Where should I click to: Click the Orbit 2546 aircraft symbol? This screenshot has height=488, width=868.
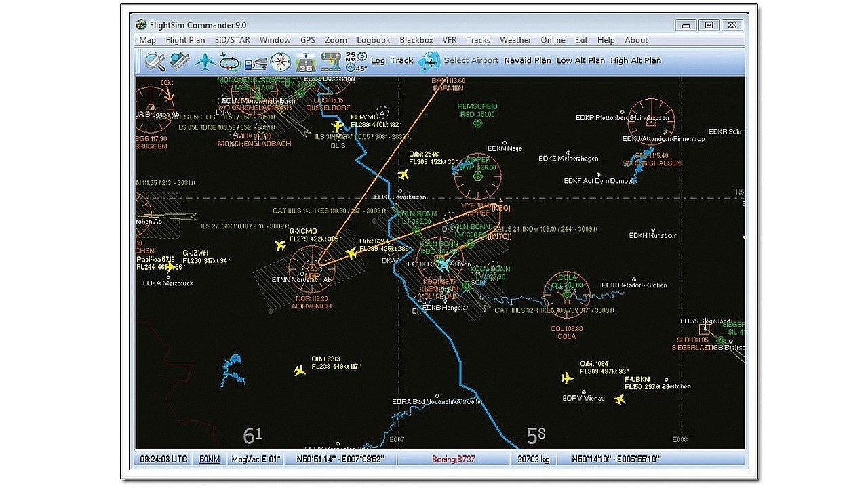click(x=403, y=174)
